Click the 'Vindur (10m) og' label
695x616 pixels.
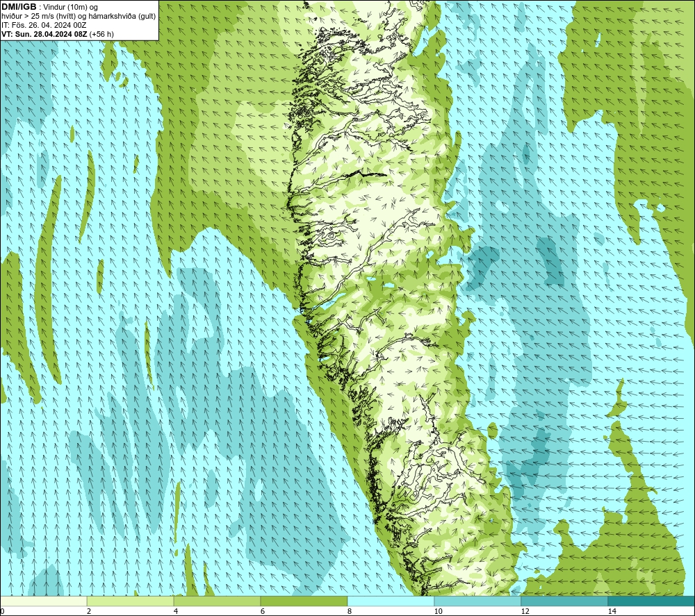point(70,8)
